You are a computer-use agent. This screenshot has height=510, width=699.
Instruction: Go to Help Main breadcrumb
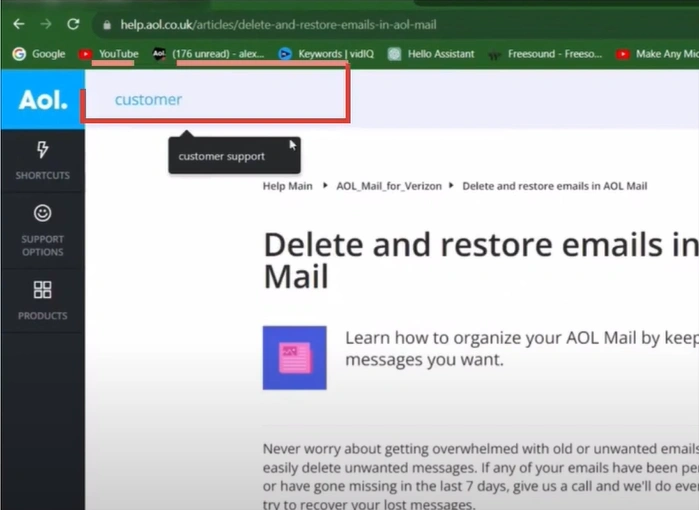(288, 186)
